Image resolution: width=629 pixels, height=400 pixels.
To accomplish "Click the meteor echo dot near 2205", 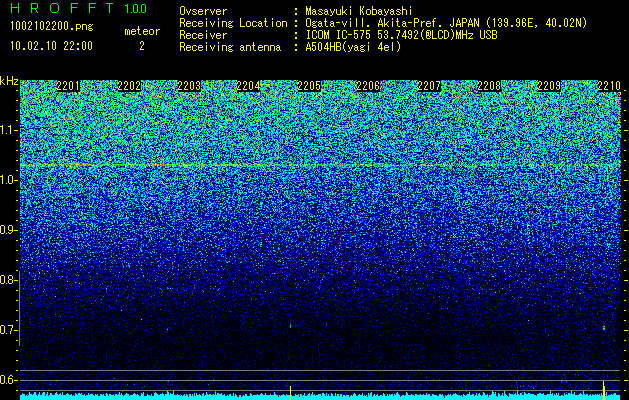I will [x=290, y=326].
